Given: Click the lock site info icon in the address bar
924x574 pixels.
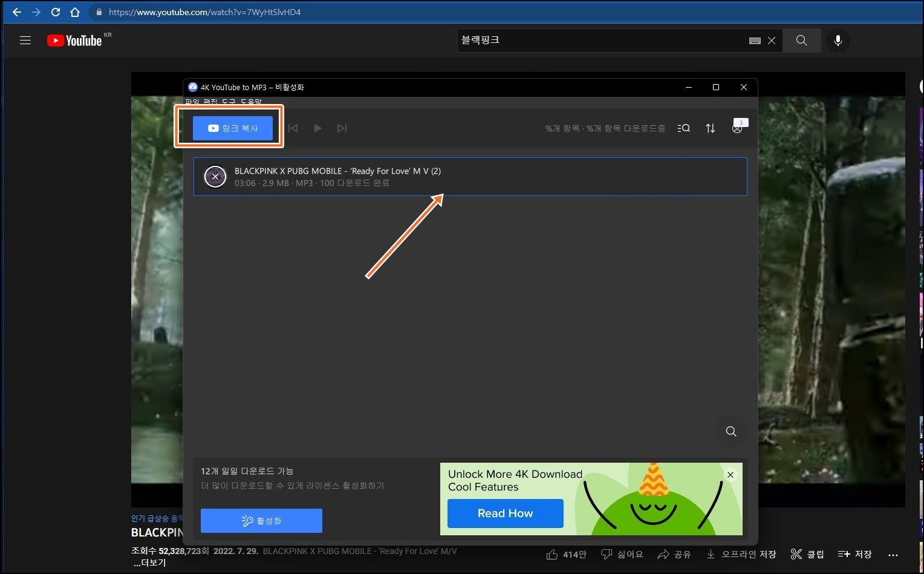Looking at the screenshot, I should click(x=99, y=12).
